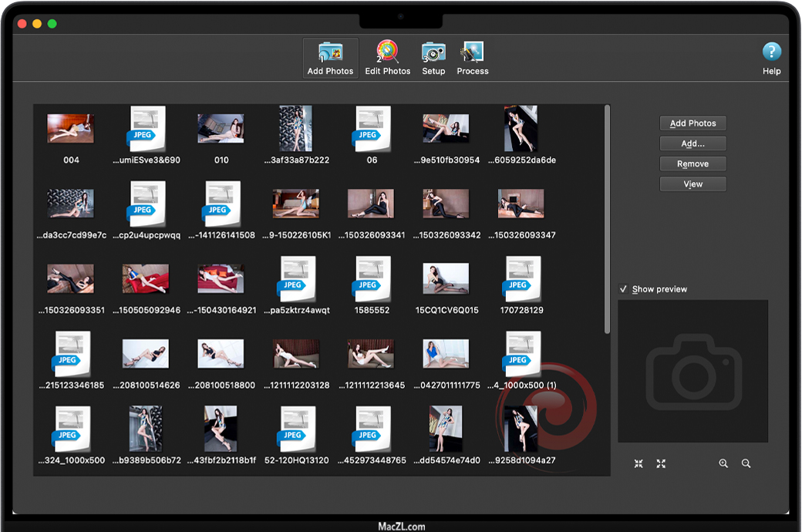Click the zoom in magnifier under preview

(x=723, y=463)
